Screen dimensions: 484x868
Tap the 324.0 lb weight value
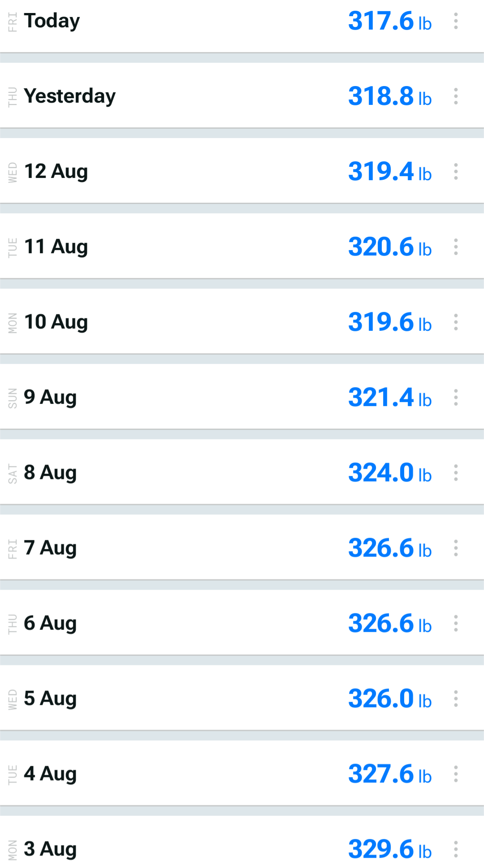390,473
